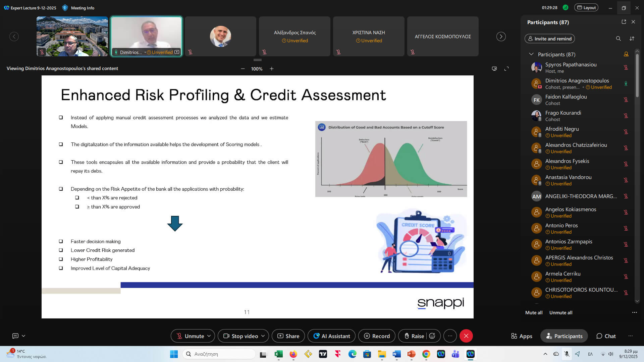Viewport: 644px width, 362px height.
Task: Click red leave meeting button
Action: [x=466, y=336]
